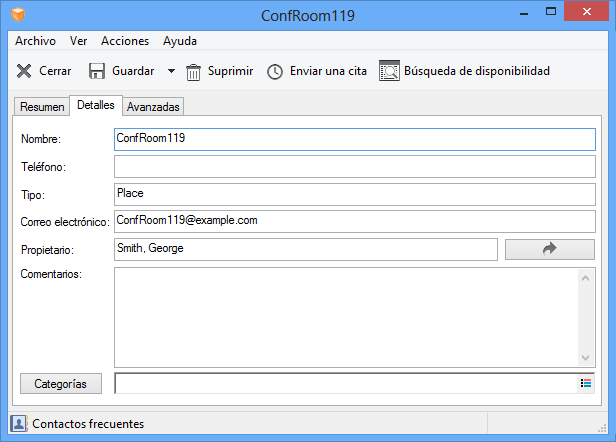Click the Comentarios scrollbar down arrow
The height and width of the screenshot is (442, 616).
click(x=585, y=358)
